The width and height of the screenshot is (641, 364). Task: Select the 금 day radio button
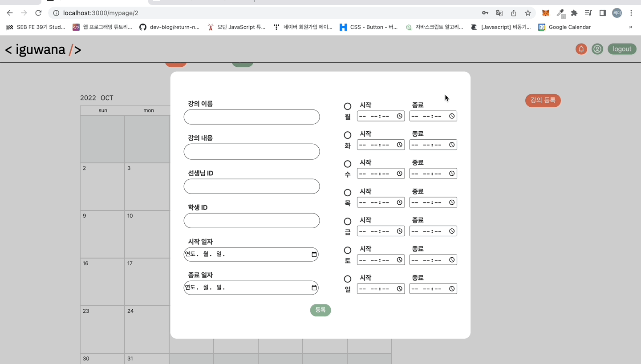pyautogui.click(x=348, y=222)
